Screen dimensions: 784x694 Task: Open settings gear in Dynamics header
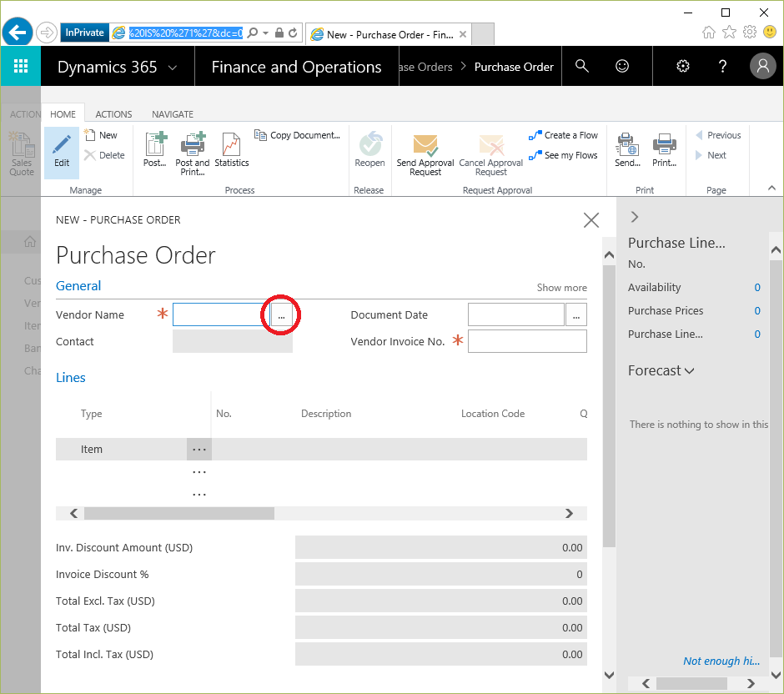click(683, 67)
